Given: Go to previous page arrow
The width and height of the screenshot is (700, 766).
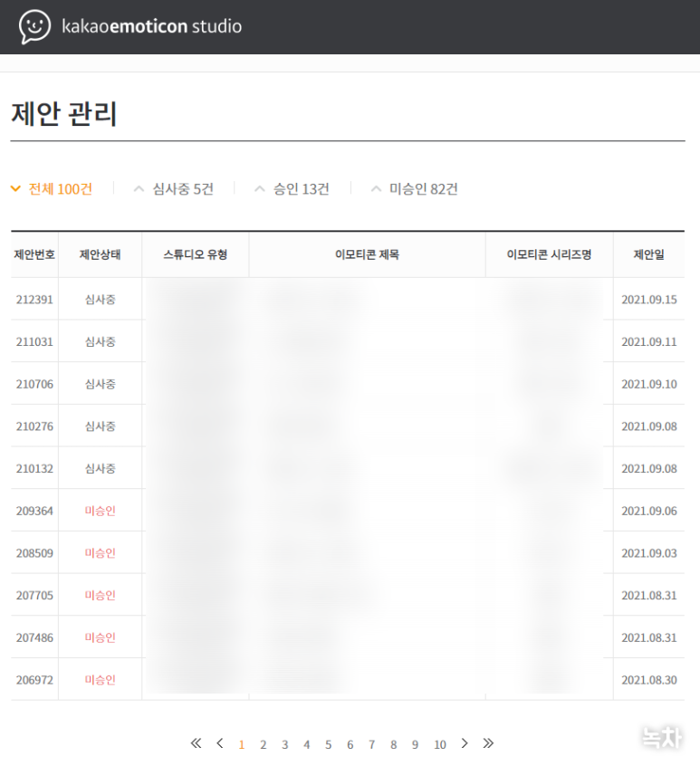Looking at the screenshot, I should (220, 743).
